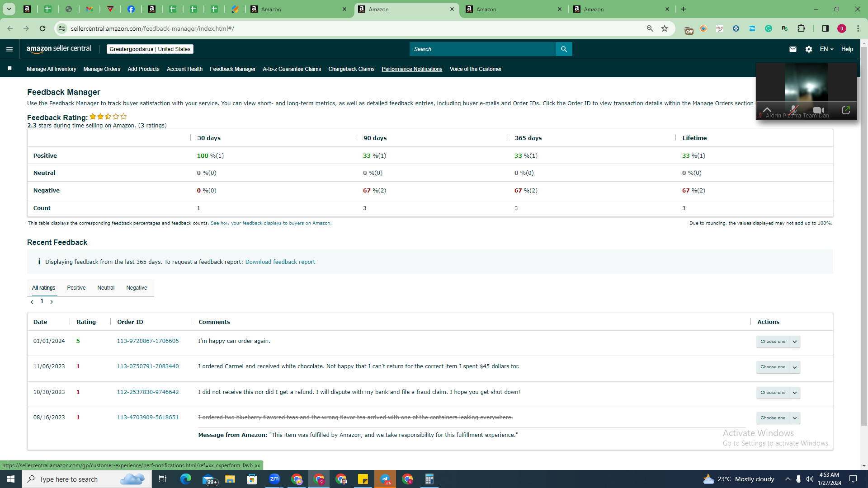Open Manage All Inventory
The height and width of the screenshot is (488, 868).
pos(52,69)
